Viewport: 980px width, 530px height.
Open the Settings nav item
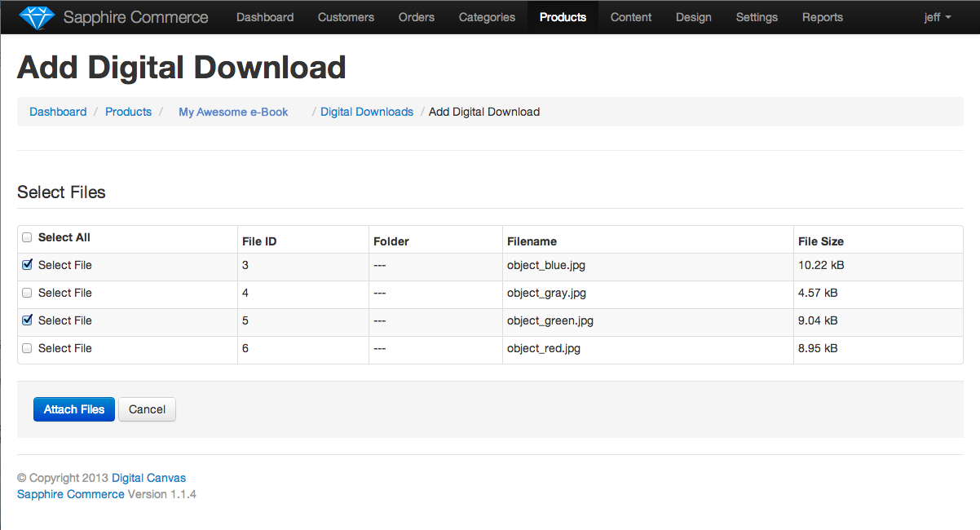[757, 17]
